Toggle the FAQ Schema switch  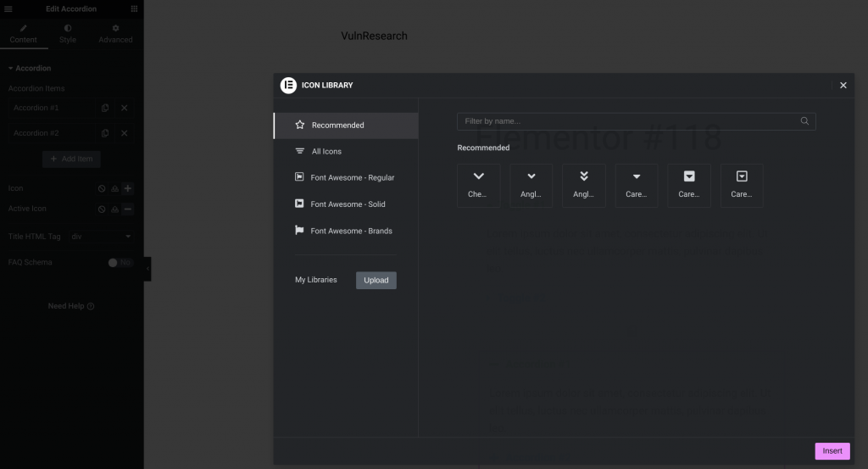pos(120,262)
